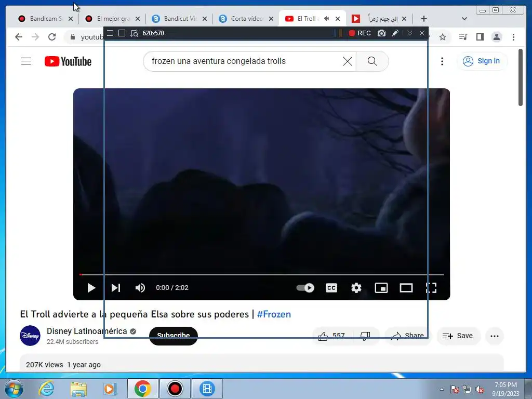Open Chrome media control icon
The height and width of the screenshot is (399, 532).
463,37
